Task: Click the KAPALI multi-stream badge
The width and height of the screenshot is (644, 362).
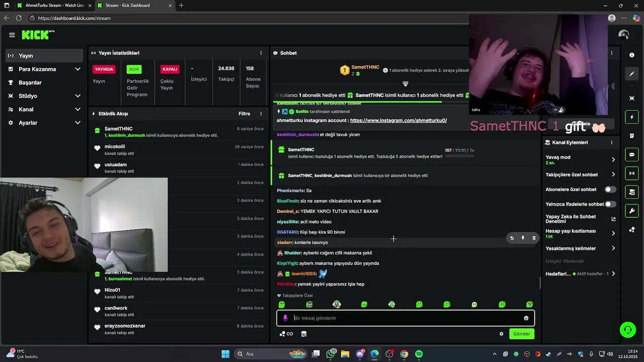Action: point(170,69)
